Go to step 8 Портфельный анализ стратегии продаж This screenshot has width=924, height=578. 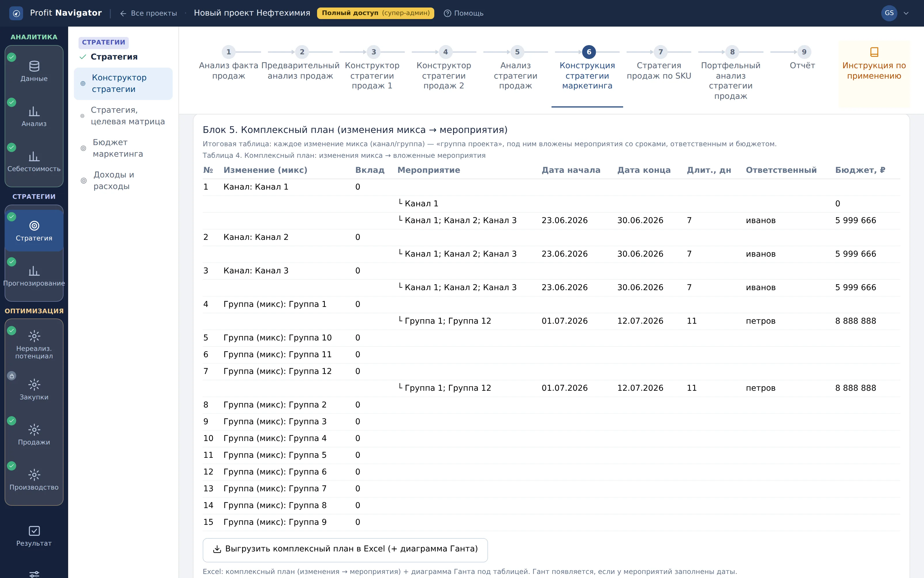point(731,73)
